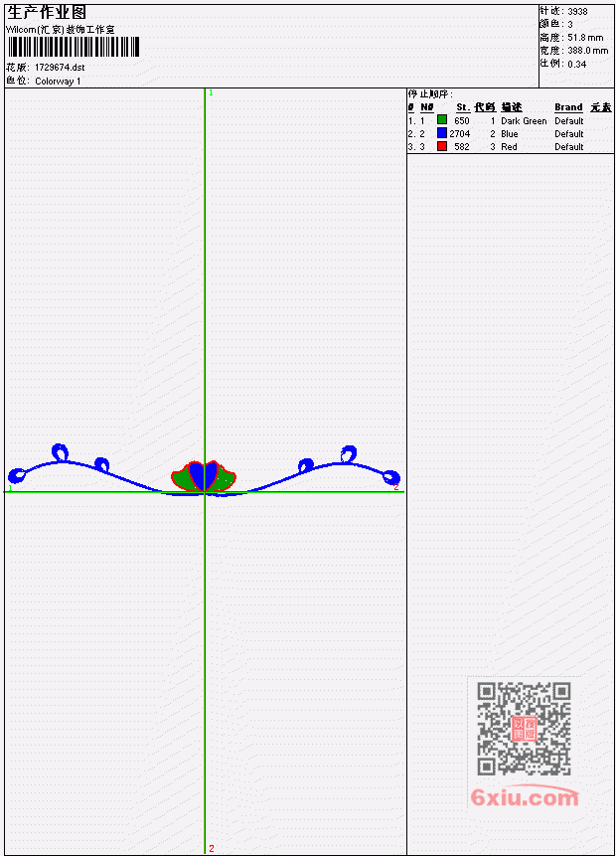Click the '颜色: 3' color count line
The height and width of the screenshot is (856, 616).
[556, 24]
